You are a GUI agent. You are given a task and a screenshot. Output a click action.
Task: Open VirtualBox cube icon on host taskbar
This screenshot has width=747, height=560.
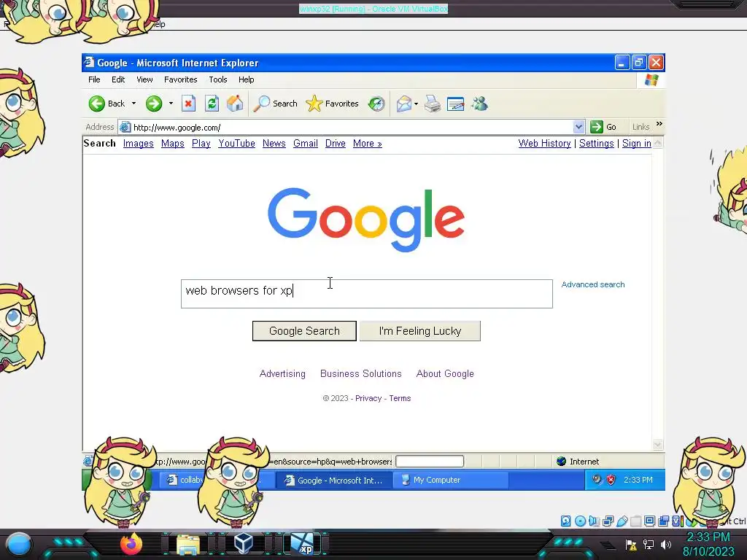pyautogui.click(x=244, y=543)
